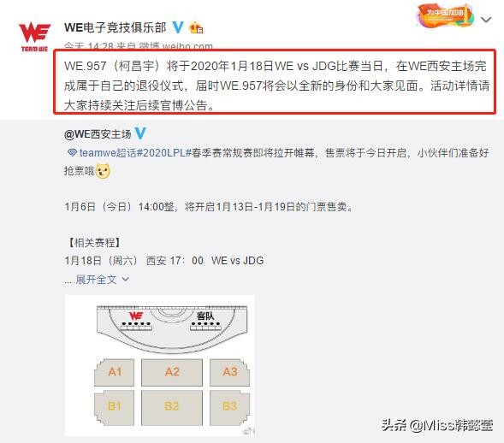Image resolution: width=504 pixels, height=443 pixels.
Task: Open the #2020LPL# hashtag
Action: click(164, 152)
